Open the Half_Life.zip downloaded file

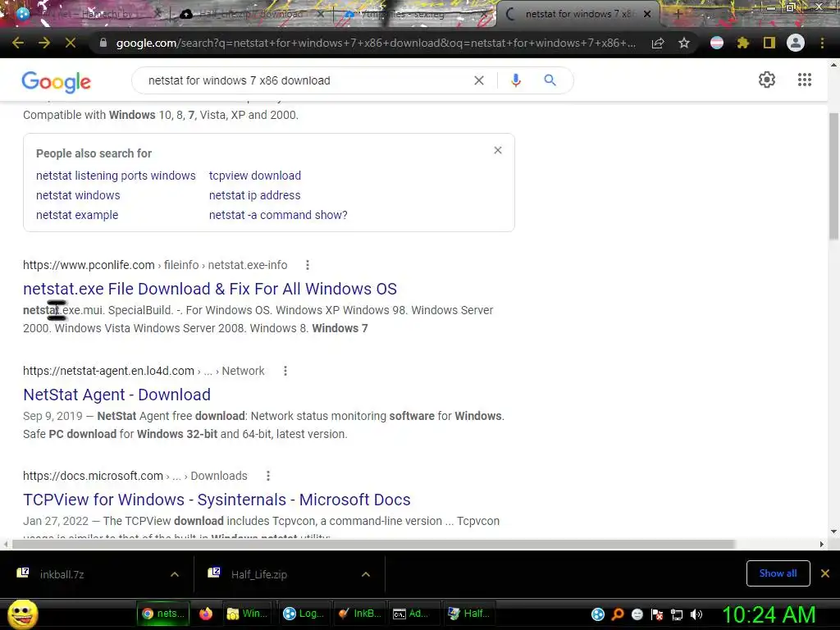pyautogui.click(x=258, y=574)
